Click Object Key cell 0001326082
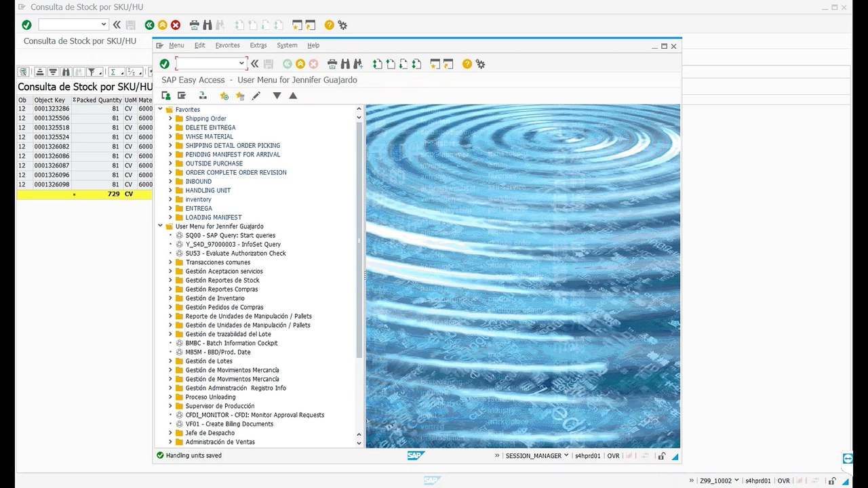The image size is (868, 488). pyautogui.click(x=52, y=146)
